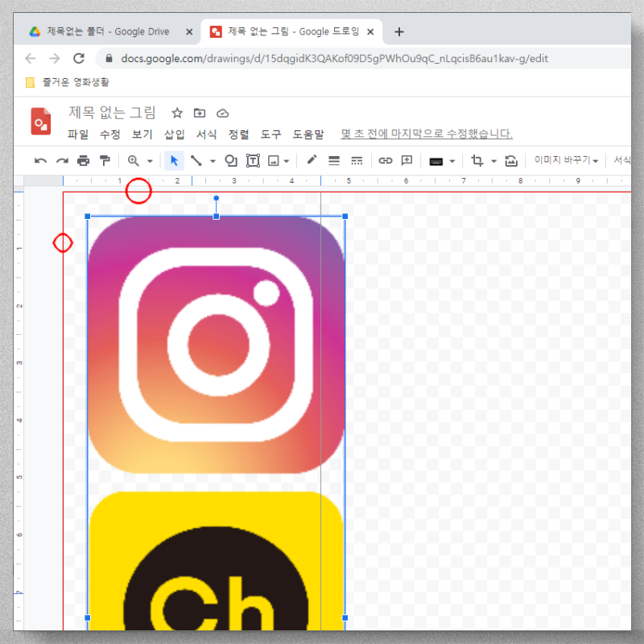Select the Text box tool
Screen dimensions: 644x644
pos(253,160)
